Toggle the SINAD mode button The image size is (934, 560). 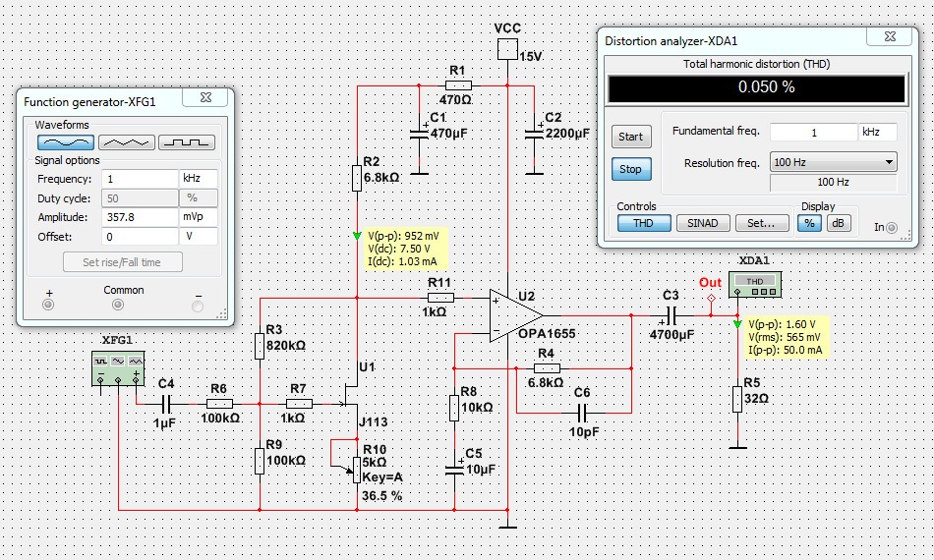703,223
